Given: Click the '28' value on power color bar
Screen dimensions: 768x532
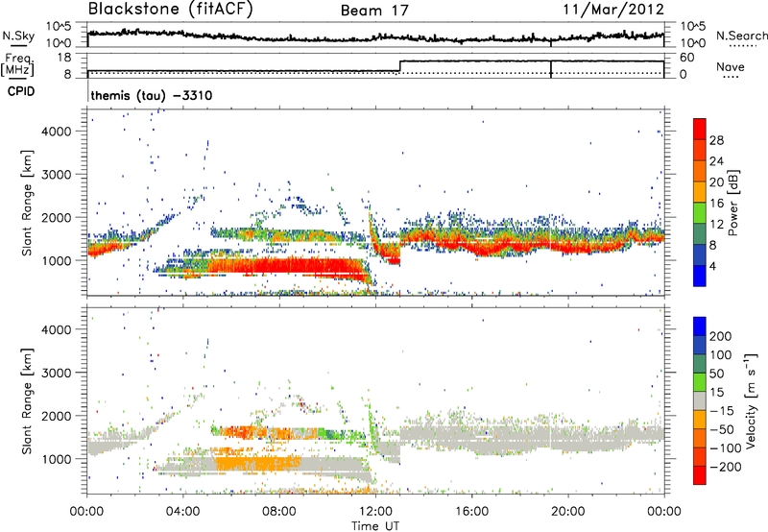Looking at the screenshot, I should click(716, 140).
